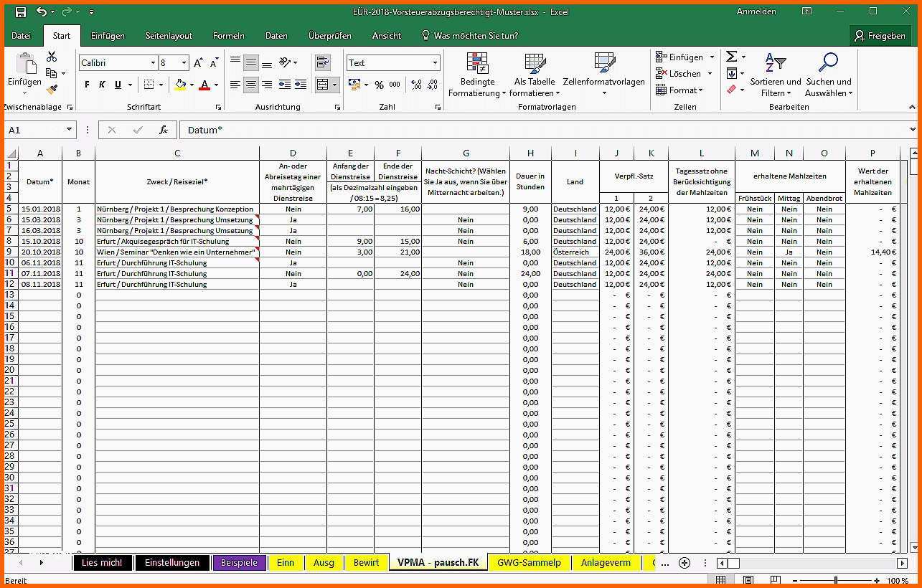
Task: Open the number format Text dropdown
Action: tap(435, 63)
